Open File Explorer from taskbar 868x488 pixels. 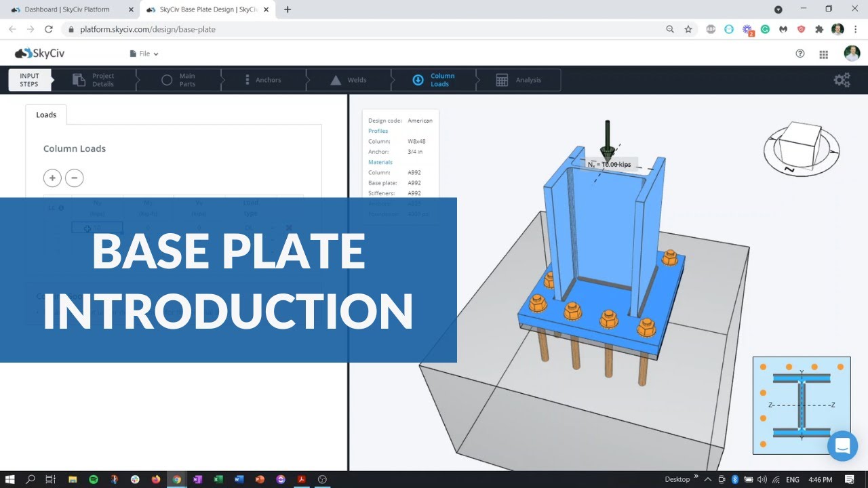point(73,479)
